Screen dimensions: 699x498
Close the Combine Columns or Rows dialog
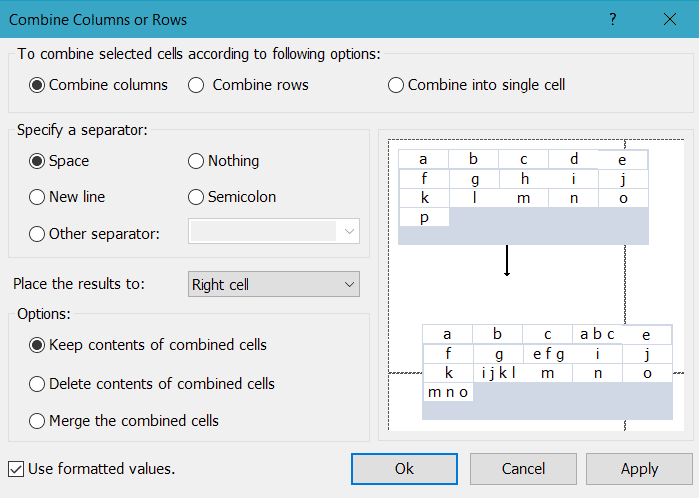click(x=669, y=19)
